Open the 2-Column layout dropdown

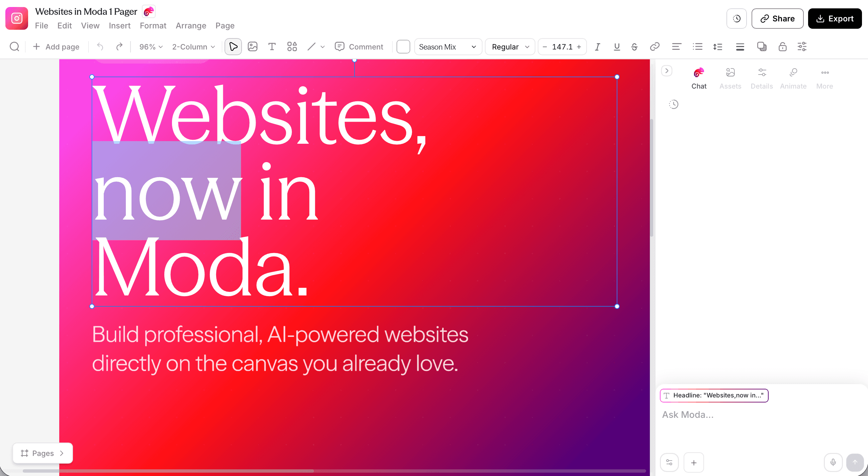(193, 47)
